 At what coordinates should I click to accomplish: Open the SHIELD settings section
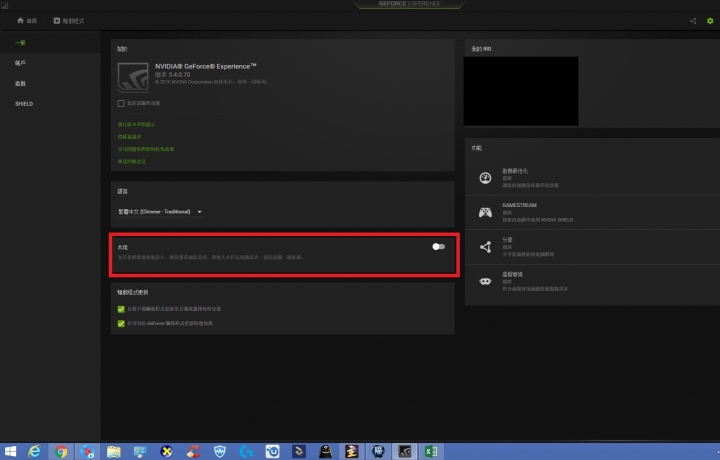[x=24, y=104]
